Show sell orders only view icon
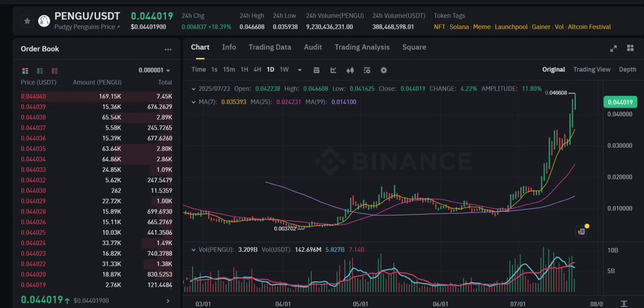The width and height of the screenshot is (644, 308). point(55,70)
